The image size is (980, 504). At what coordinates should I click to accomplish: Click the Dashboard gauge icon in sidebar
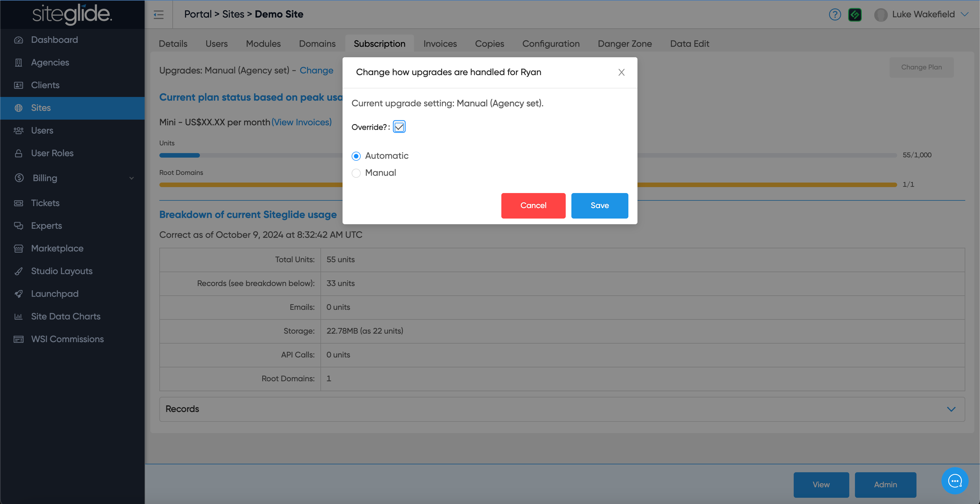[18, 40]
